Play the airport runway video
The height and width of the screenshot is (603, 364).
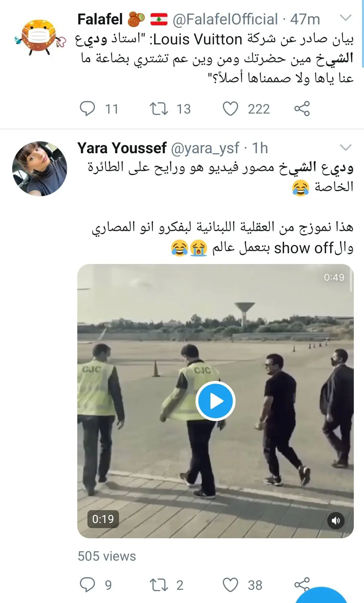[x=216, y=401]
